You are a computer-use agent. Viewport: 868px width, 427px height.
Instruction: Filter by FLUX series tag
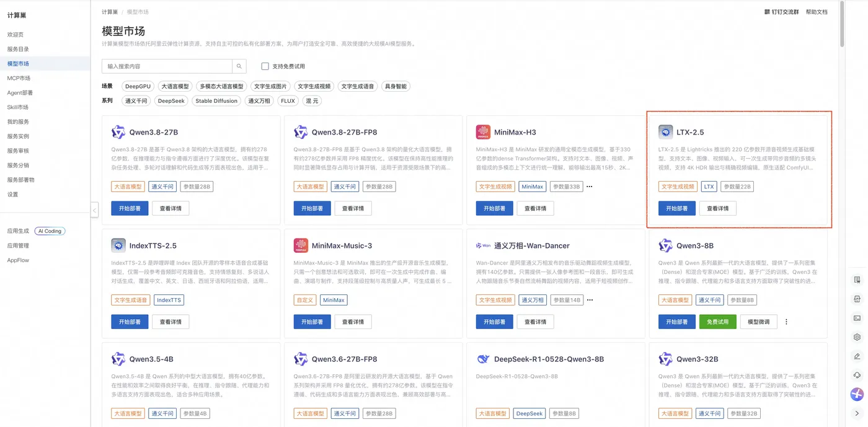(288, 101)
